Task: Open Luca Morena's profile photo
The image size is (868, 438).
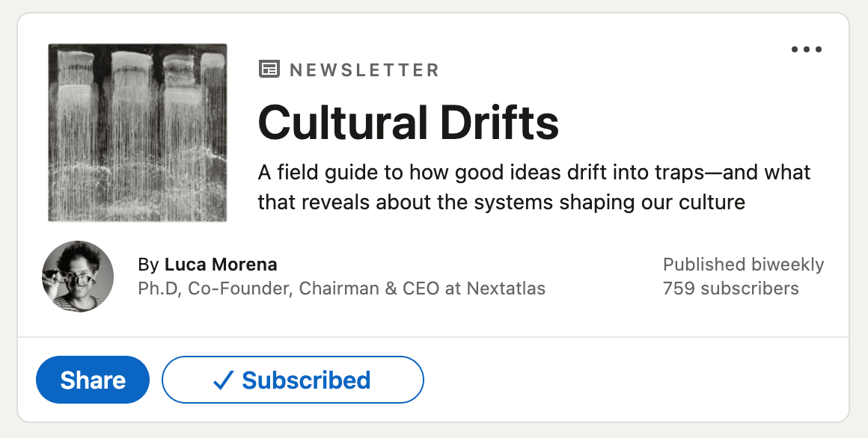Action: tap(78, 277)
